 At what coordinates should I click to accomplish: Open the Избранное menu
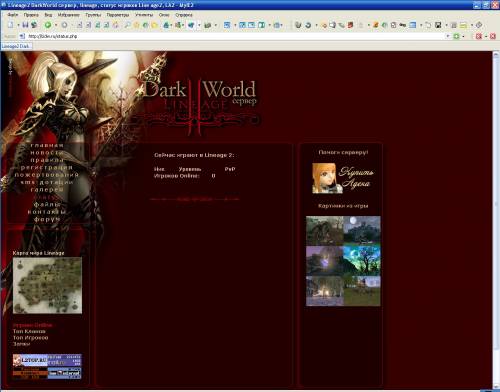pos(68,15)
